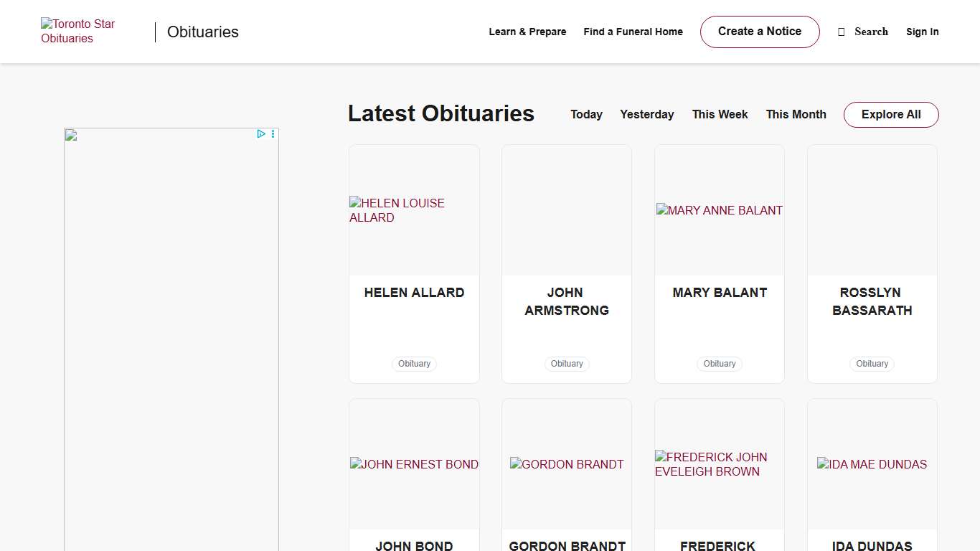This screenshot has height=551, width=980.
Task: Click the AdChoices triangle icon on ad
Action: pyautogui.click(x=261, y=134)
